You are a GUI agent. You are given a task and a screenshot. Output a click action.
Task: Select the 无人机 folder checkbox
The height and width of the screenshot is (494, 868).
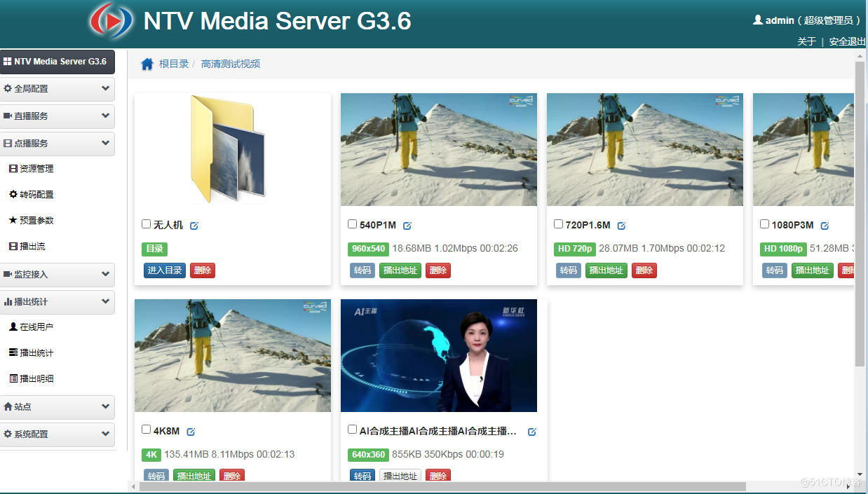(x=146, y=224)
